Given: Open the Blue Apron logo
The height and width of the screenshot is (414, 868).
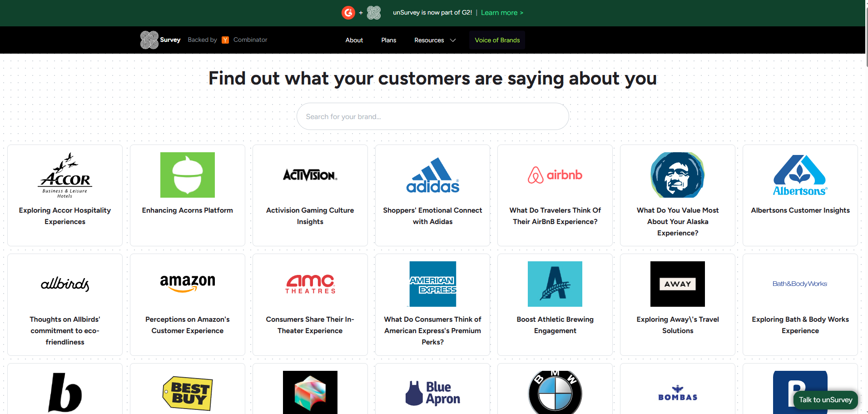Looking at the screenshot, I should pyautogui.click(x=433, y=393).
